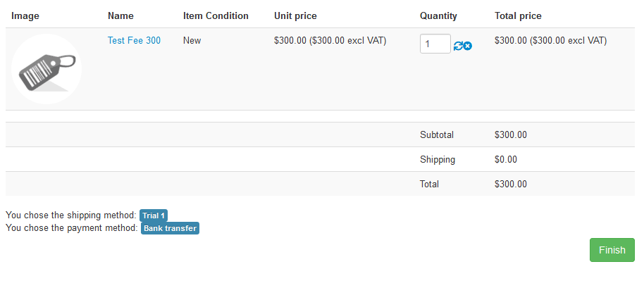644x288 pixels.
Task: Click the Image column header
Action: point(25,16)
